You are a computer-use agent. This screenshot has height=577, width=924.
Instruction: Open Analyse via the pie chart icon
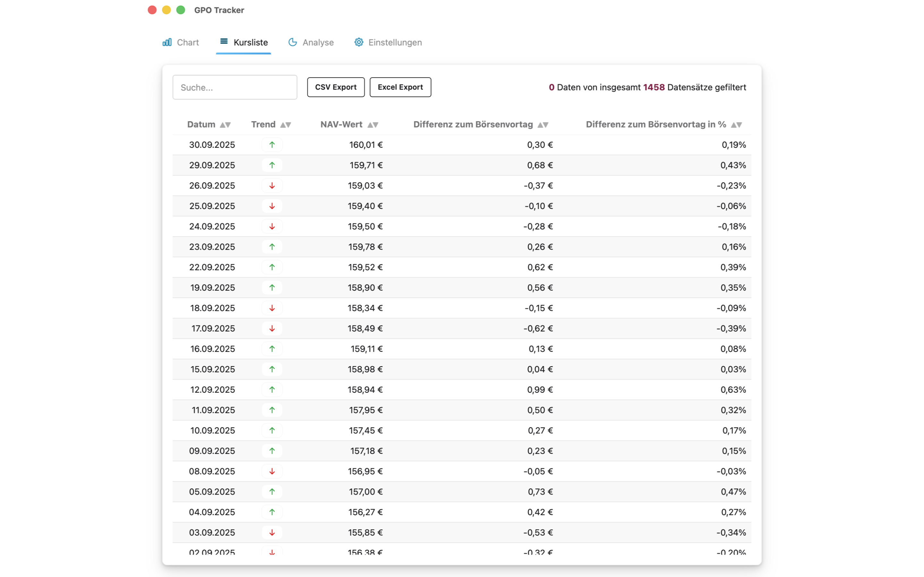coord(293,42)
